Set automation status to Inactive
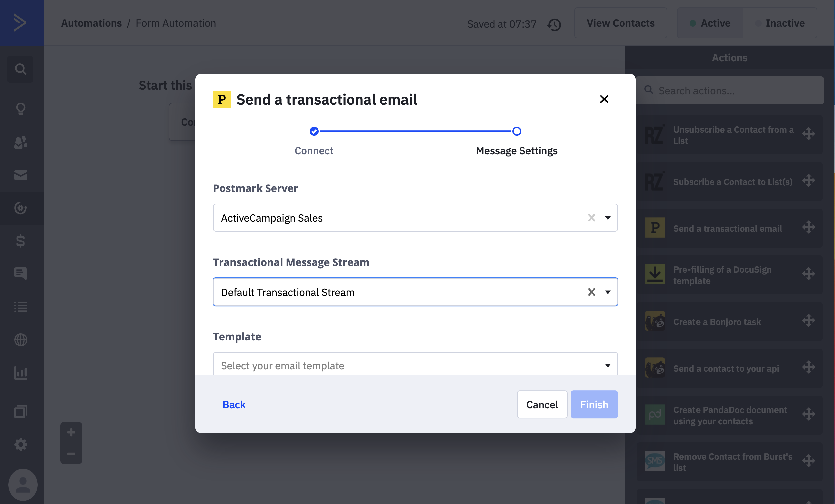This screenshot has width=835, height=504. pos(780,23)
